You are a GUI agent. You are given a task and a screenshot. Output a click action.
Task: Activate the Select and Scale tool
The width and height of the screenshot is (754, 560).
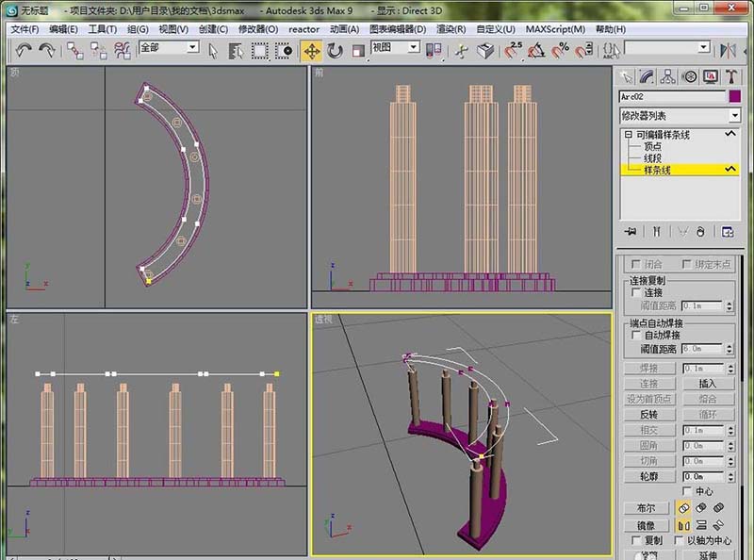pos(358,50)
